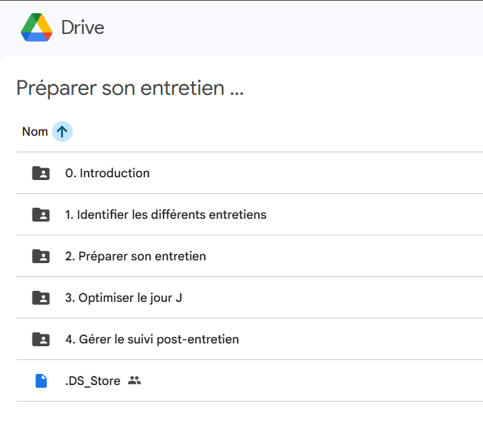Click folder icon for Identifier les différents entretiens
The width and height of the screenshot is (483, 448).
[41, 215]
